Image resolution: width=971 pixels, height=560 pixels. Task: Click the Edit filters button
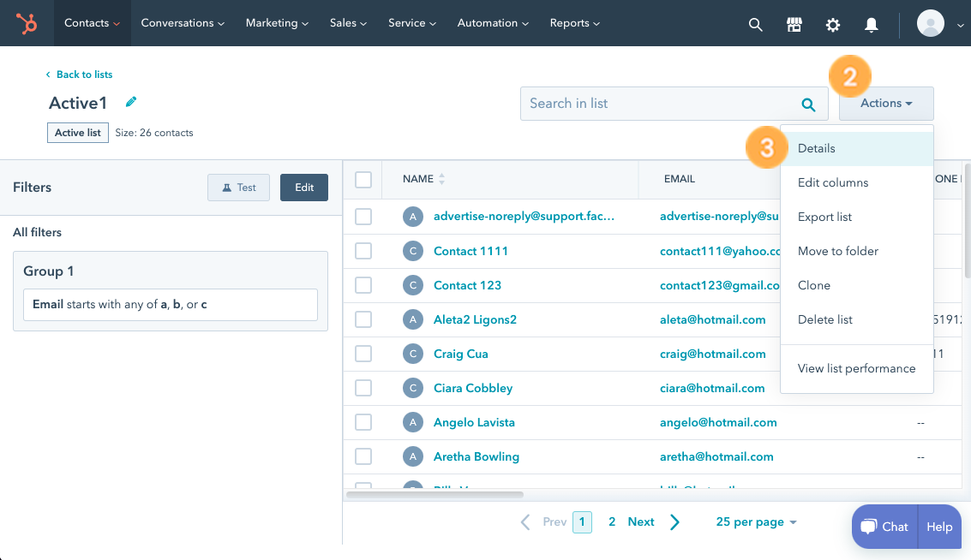[304, 188]
